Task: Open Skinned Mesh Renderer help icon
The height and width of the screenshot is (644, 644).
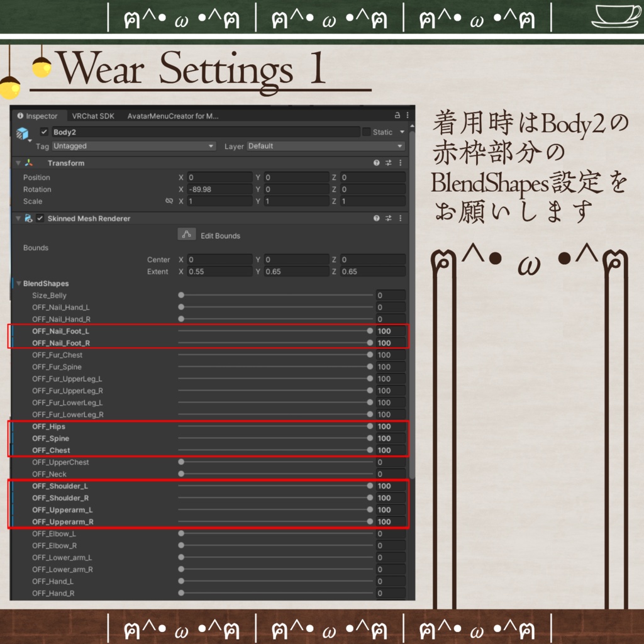Action: pos(376,218)
